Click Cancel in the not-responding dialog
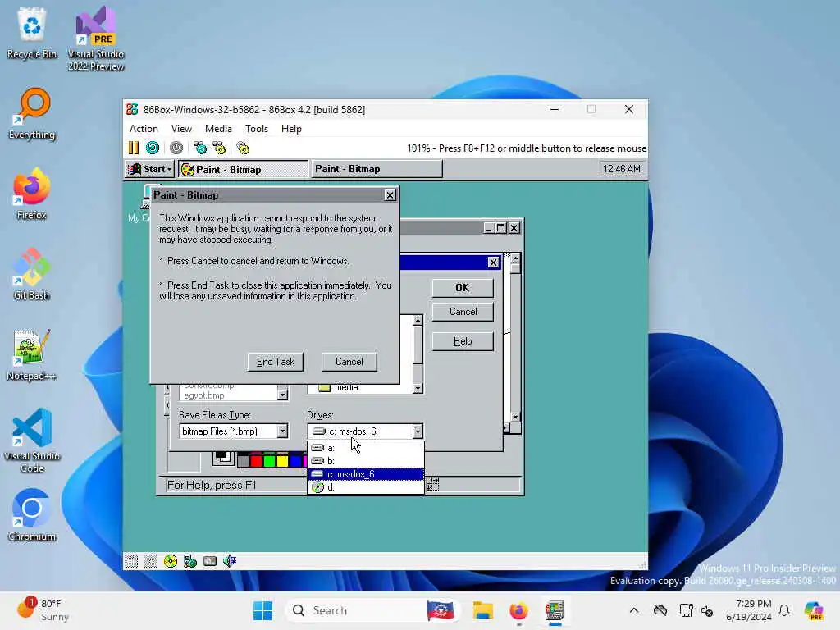 (349, 362)
